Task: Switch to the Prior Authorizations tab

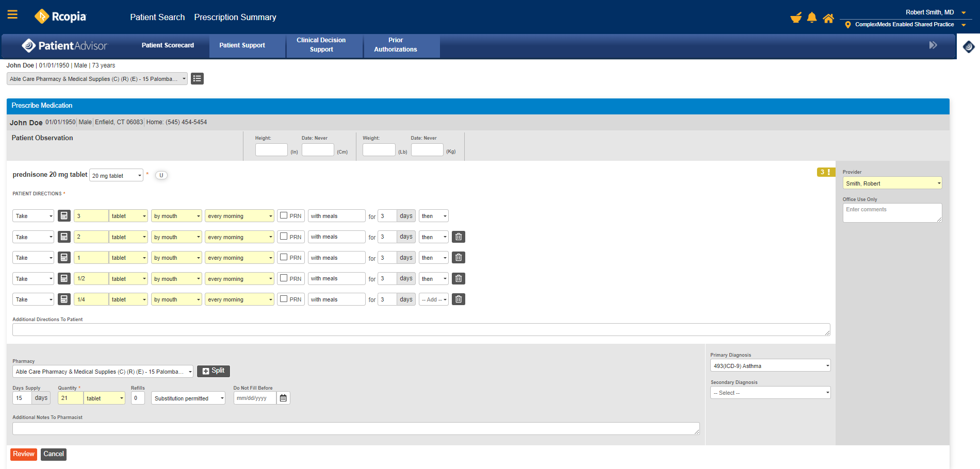Action: click(x=395, y=45)
